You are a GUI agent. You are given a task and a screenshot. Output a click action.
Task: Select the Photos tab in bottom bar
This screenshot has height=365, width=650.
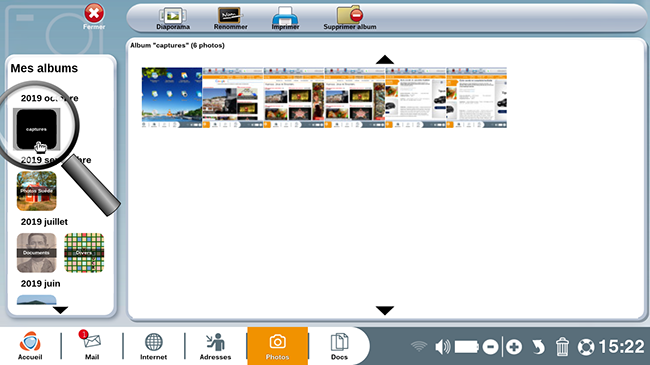click(277, 346)
